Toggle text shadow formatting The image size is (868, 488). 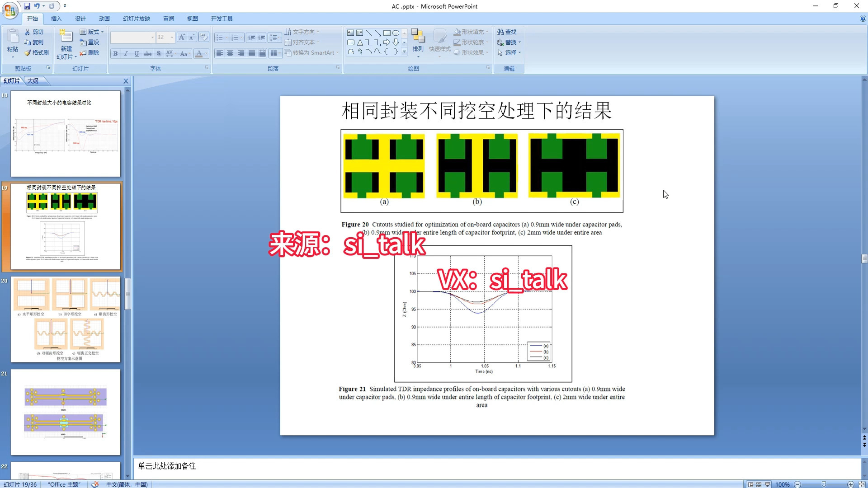click(159, 54)
